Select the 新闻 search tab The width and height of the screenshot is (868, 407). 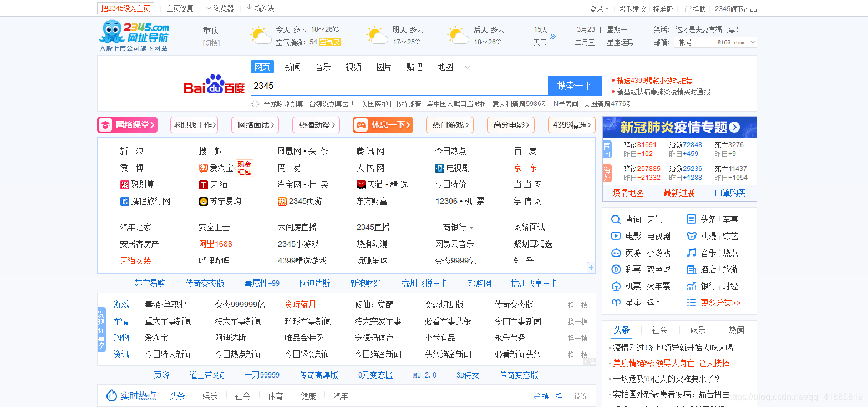(292, 67)
